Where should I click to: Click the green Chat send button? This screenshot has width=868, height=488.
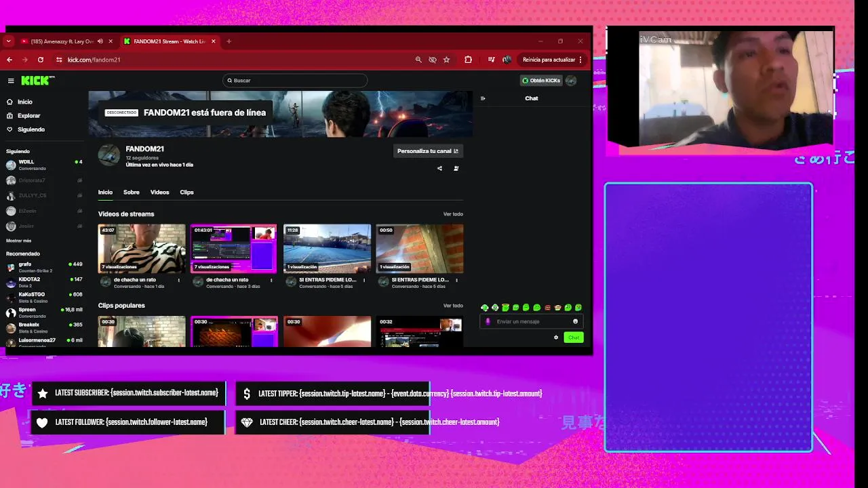click(574, 338)
